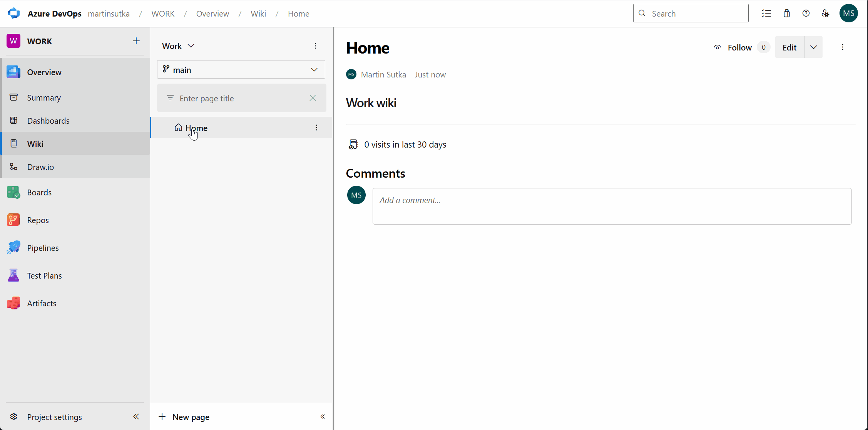Open more options for Home page row
Screen dimensions: 868x430
tap(316, 128)
